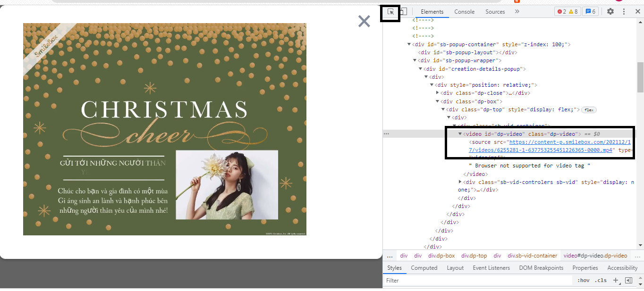Click the Christmas cheer video preview
The image size is (644, 291).
coord(165,129)
